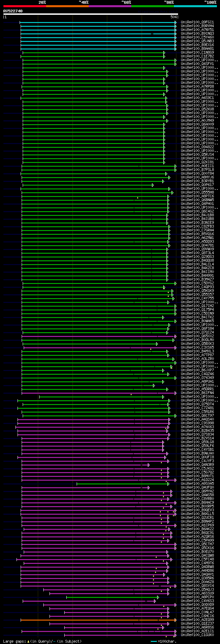220x644 pixels.
Task: Click label UniRef100_A7RPD8
Action: [197, 87]
